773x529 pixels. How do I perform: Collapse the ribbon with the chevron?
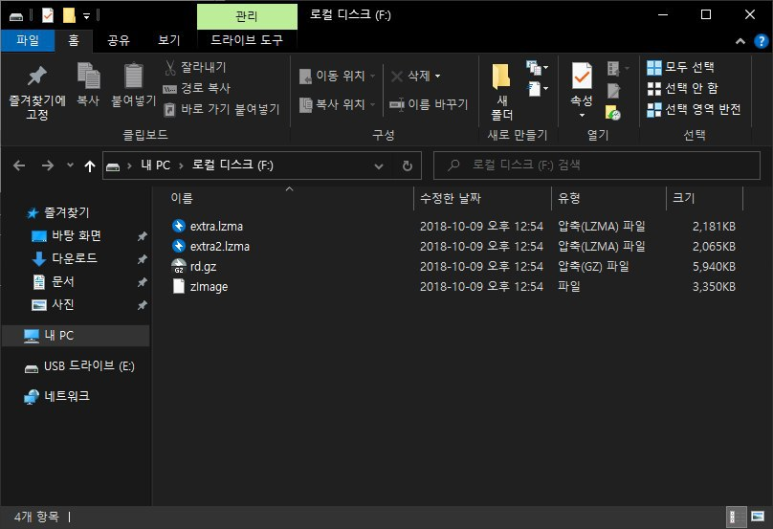point(740,41)
